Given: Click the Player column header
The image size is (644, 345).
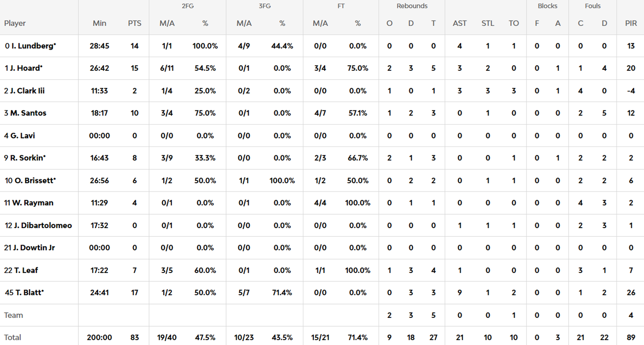Looking at the screenshot, I should coord(15,24).
